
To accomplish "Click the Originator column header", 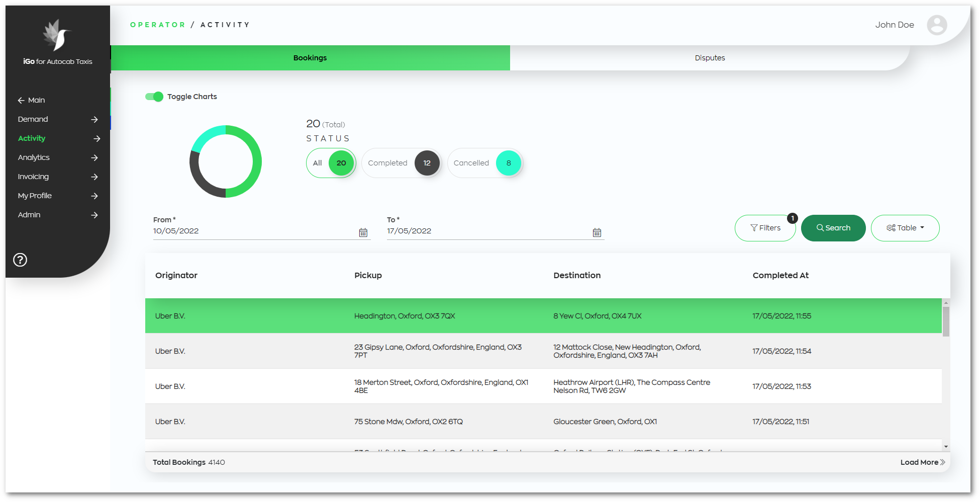I will pyautogui.click(x=176, y=275).
